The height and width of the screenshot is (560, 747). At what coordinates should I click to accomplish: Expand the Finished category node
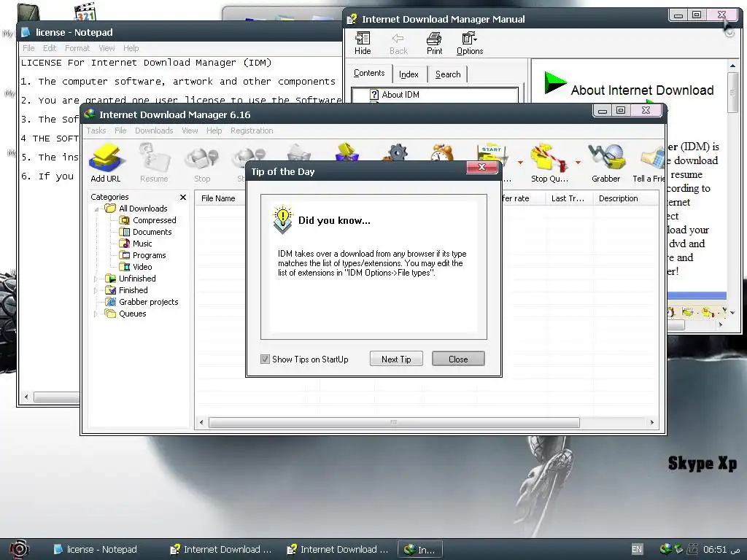[96, 290]
